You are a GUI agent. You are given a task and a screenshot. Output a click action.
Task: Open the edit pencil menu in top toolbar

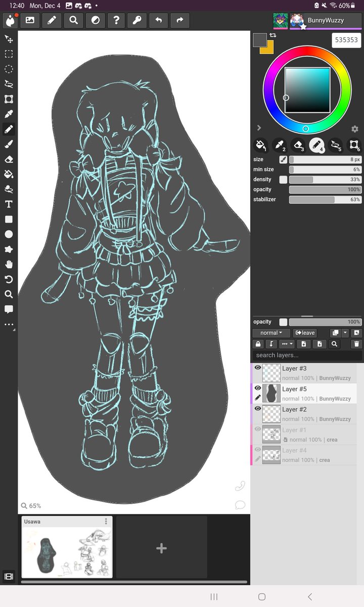tap(52, 21)
